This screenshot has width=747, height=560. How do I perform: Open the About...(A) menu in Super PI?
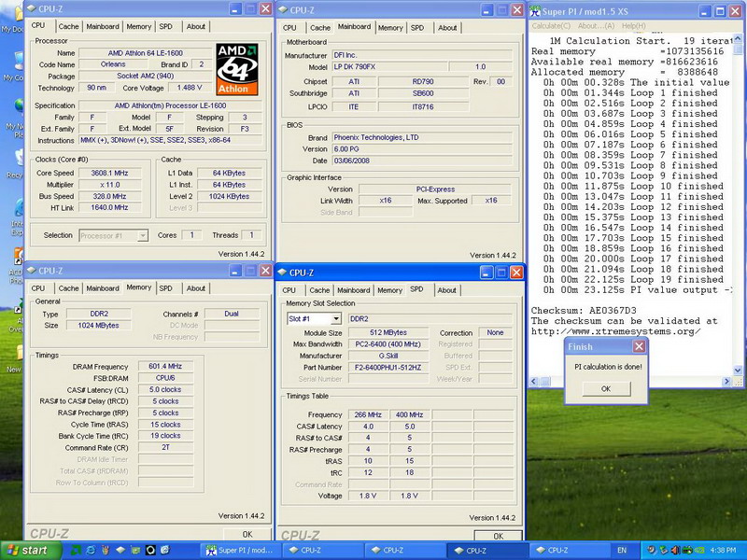point(595,26)
